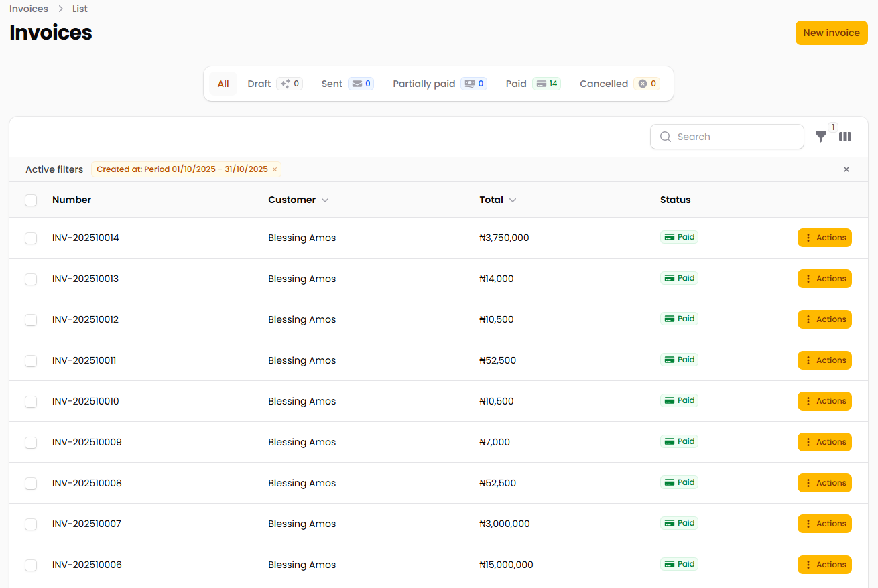Image resolution: width=878 pixels, height=588 pixels.
Task: Expand Actions for invoice INV-202510006
Action: [x=824, y=565]
